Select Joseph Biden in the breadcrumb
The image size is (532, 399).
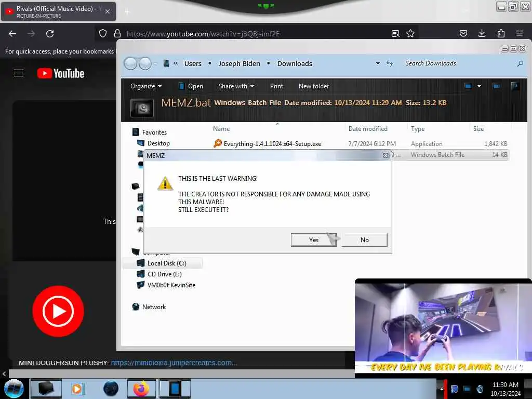point(239,63)
